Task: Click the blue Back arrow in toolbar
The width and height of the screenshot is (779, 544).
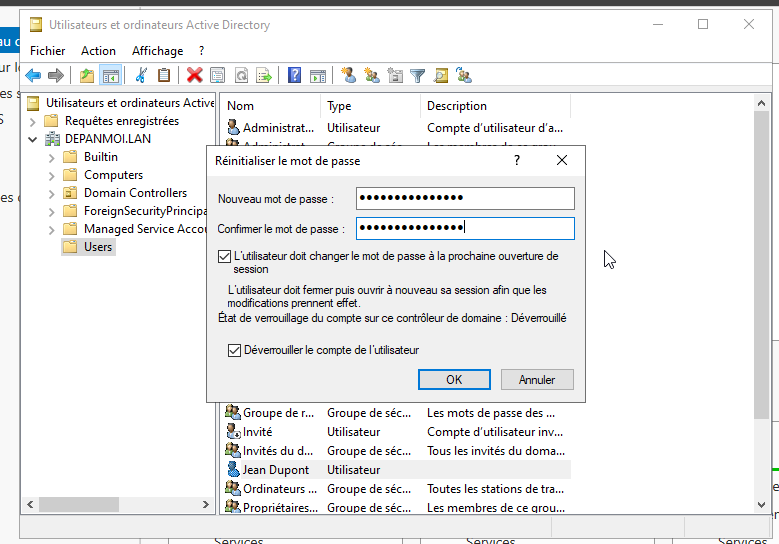Action: coord(33,76)
